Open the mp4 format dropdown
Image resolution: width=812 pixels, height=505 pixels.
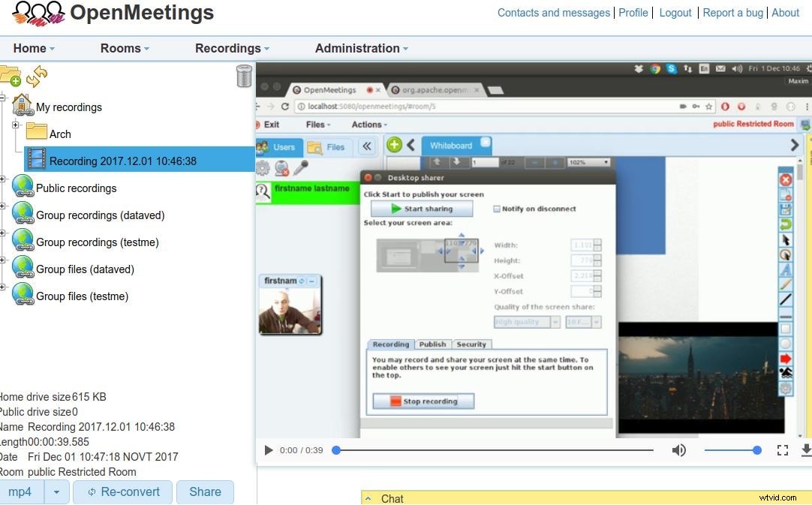click(x=57, y=492)
